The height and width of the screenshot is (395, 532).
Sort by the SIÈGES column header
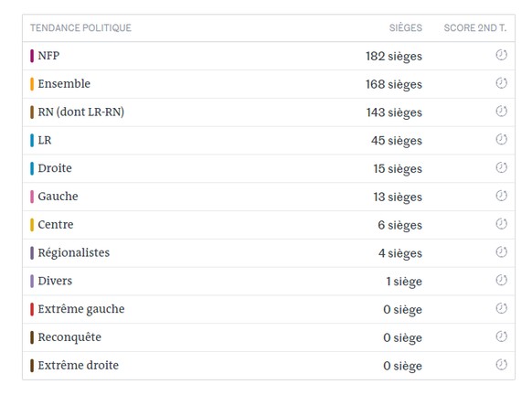pos(406,27)
